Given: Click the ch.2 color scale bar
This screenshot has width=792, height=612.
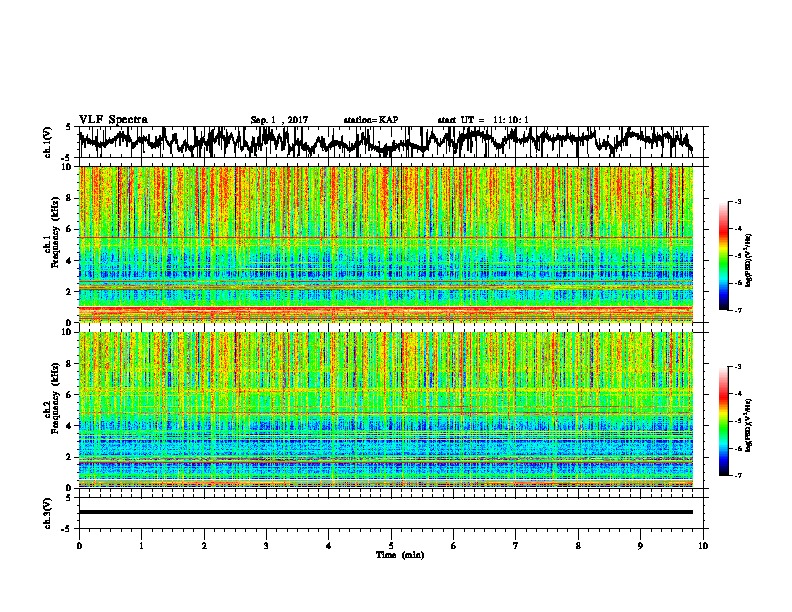Looking at the screenshot, I should (723, 421).
